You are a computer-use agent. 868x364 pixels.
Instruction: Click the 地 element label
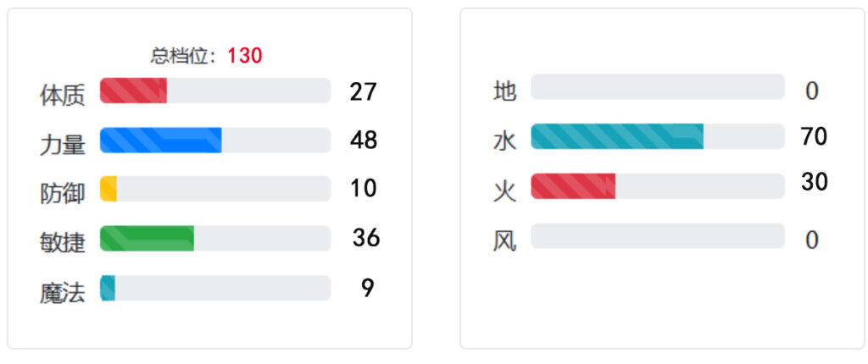tap(505, 91)
